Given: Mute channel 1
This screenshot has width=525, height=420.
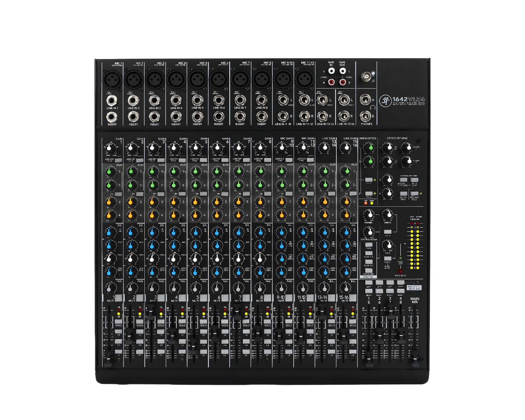Looking at the screenshot, I should tap(118, 297).
